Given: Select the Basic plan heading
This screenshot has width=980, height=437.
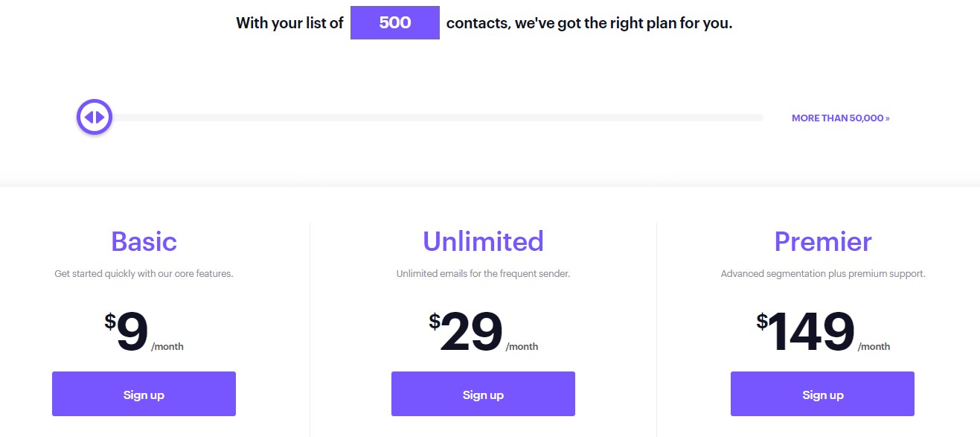Looking at the screenshot, I should click(x=144, y=242).
